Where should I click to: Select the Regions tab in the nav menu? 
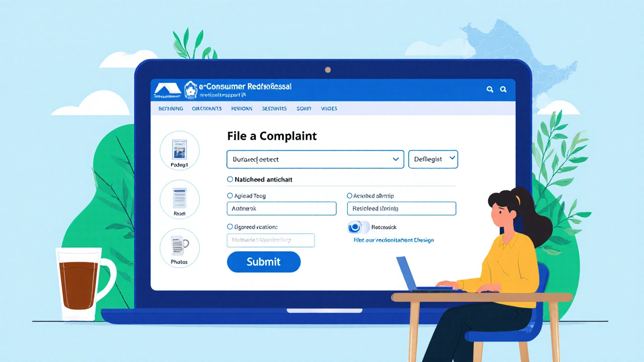coord(242,108)
